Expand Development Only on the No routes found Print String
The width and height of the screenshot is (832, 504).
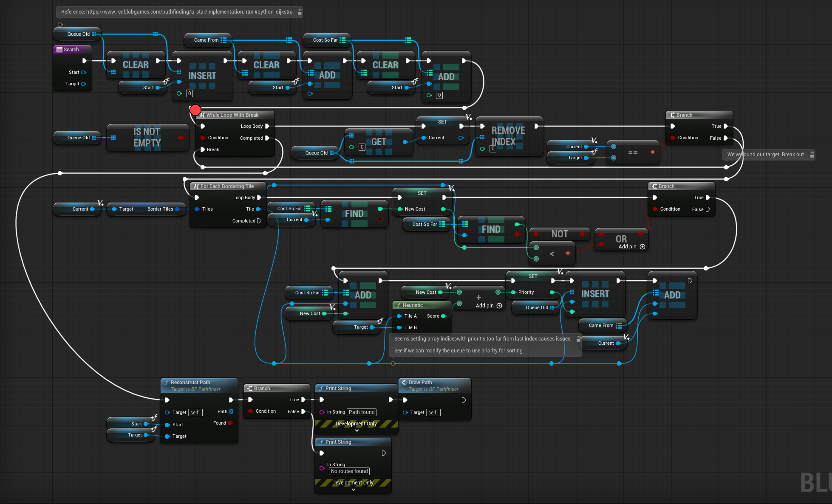point(353,490)
